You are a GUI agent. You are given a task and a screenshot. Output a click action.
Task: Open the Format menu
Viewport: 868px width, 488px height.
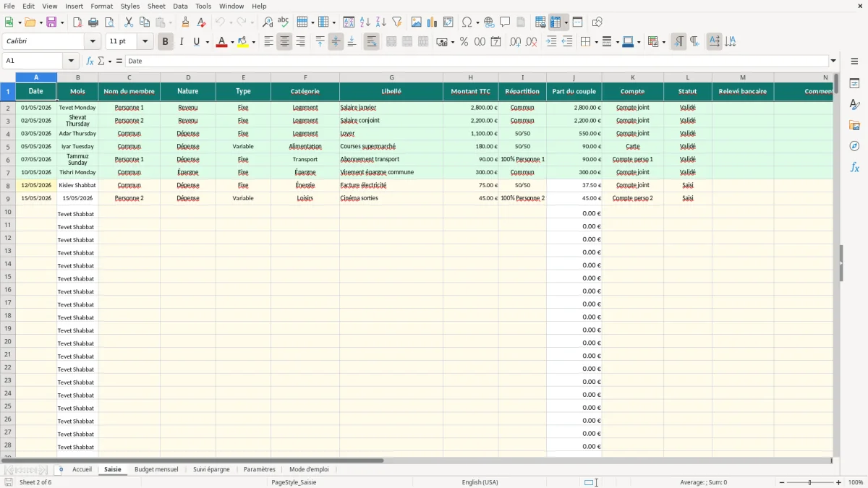click(x=101, y=6)
